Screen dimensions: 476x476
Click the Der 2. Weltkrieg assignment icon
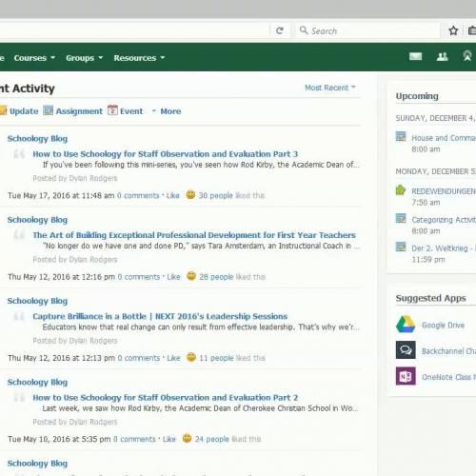(x=401, y=247)
